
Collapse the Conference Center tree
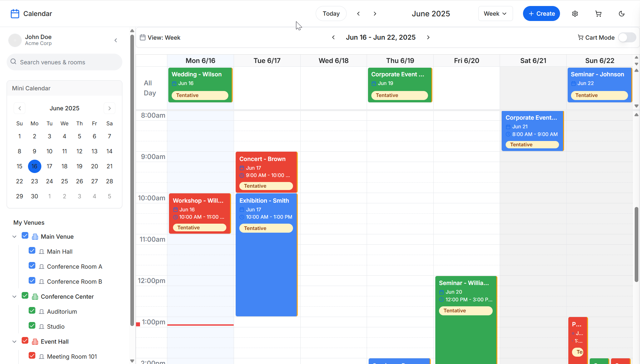14,297
